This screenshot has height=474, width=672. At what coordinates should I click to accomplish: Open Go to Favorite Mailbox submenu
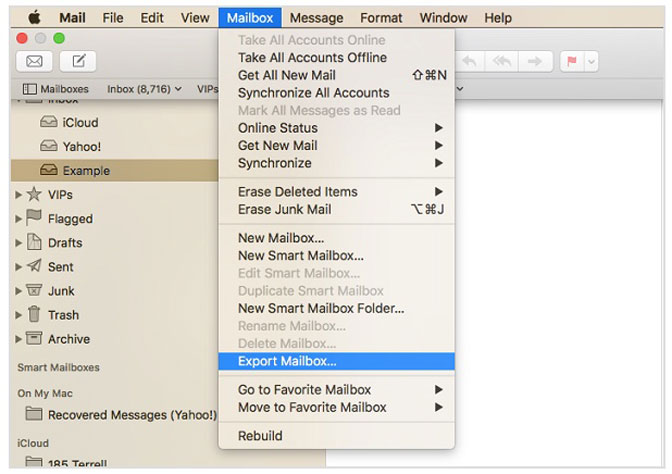336,390
